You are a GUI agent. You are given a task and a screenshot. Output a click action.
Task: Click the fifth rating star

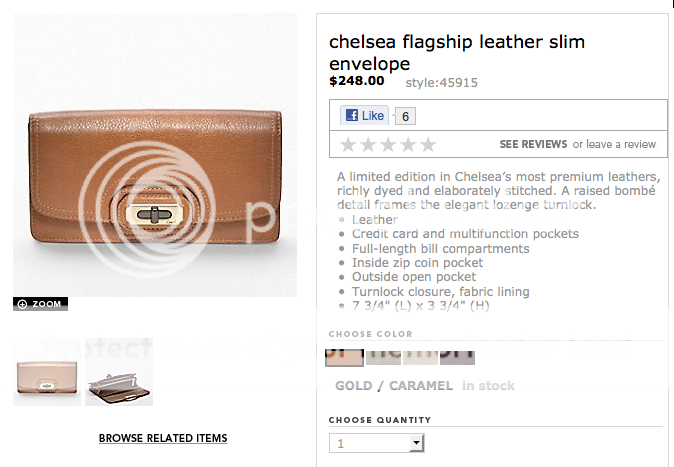(429, 145)
